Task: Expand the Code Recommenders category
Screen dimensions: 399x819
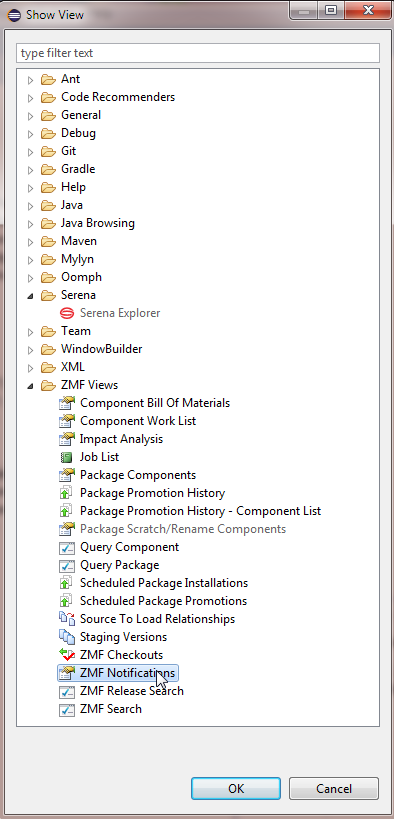Action: coord(30,98)
